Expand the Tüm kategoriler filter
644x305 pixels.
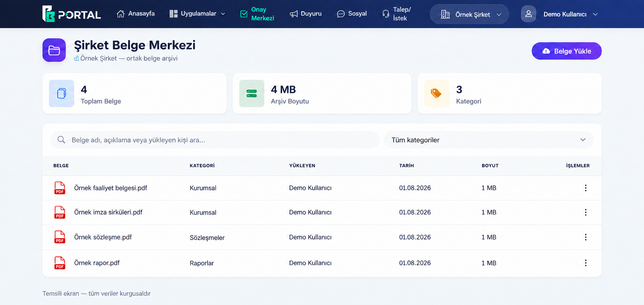[x=488, y=140]
